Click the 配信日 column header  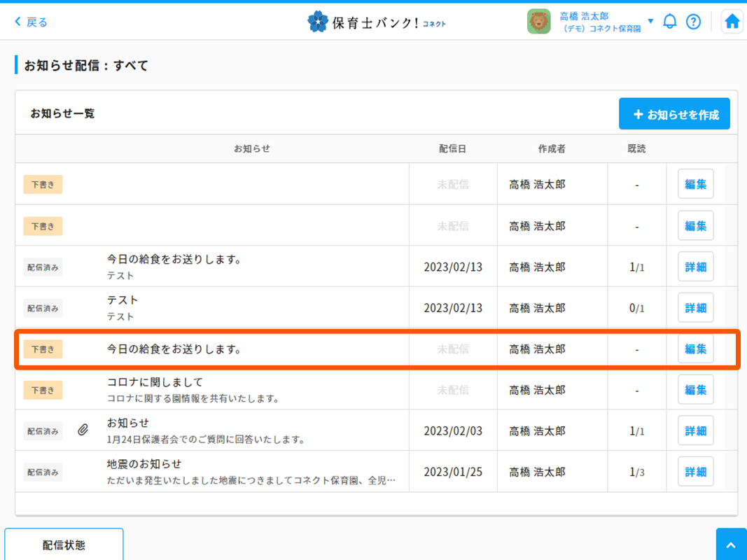(x=452, y=148)
